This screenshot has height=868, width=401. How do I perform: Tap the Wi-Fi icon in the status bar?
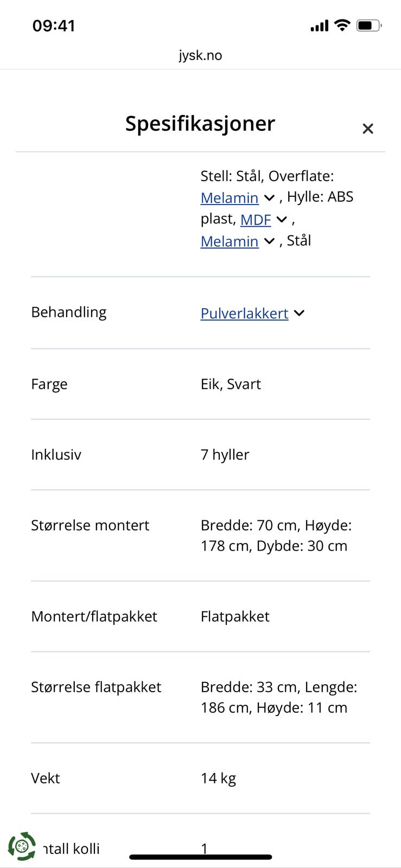coord(342,25)
